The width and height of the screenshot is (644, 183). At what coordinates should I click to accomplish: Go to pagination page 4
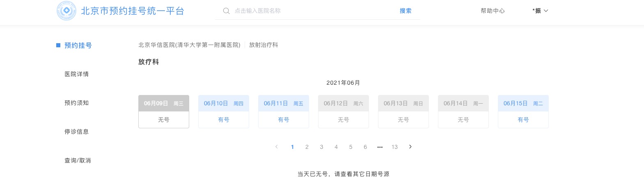tap(336, 147)
